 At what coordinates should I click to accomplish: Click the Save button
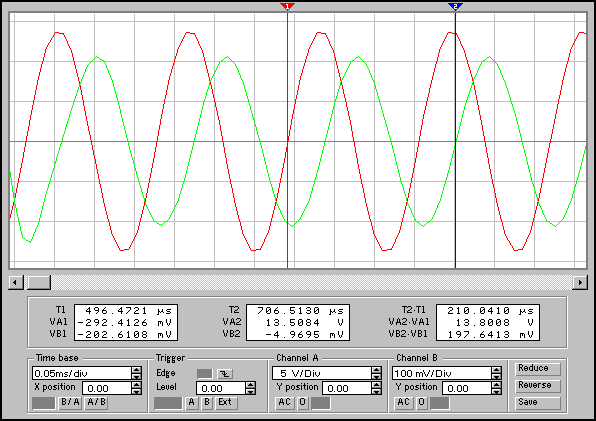[538, 403]
